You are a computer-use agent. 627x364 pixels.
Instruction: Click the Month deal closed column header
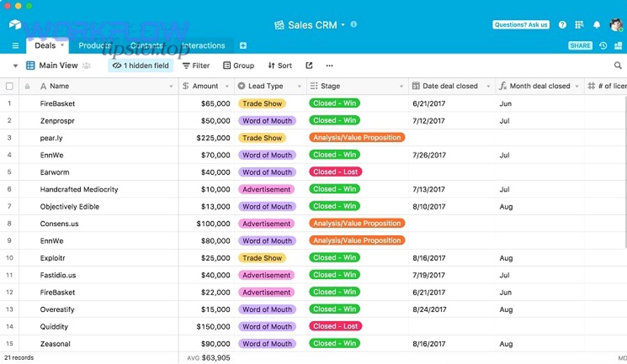click(540, 86)
